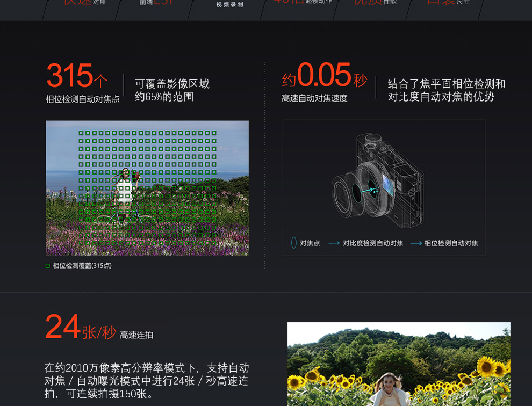Image resolution: width=532 pixels, height=406 pixels.
Task: Click the dashed arrow legend for 对比度检测自动对焦
Action: tap(334, 243)
